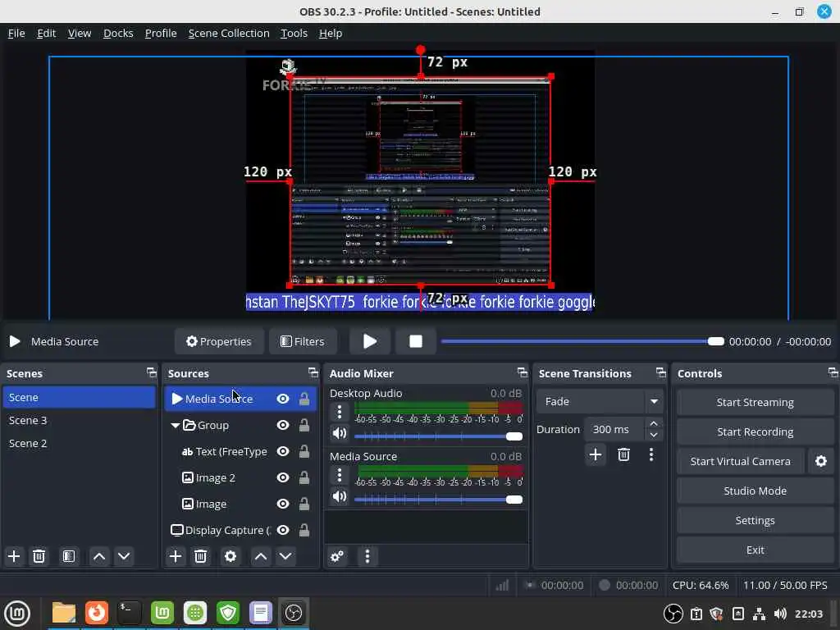The height and width of the screenshot is (630, 840).
Task: Hide the Display Capture source
Action: pyautogui.click(x=283, y=531)
